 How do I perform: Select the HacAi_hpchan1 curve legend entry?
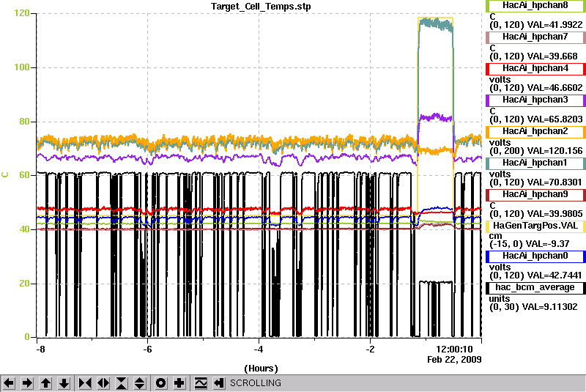[x=535, y=163]
